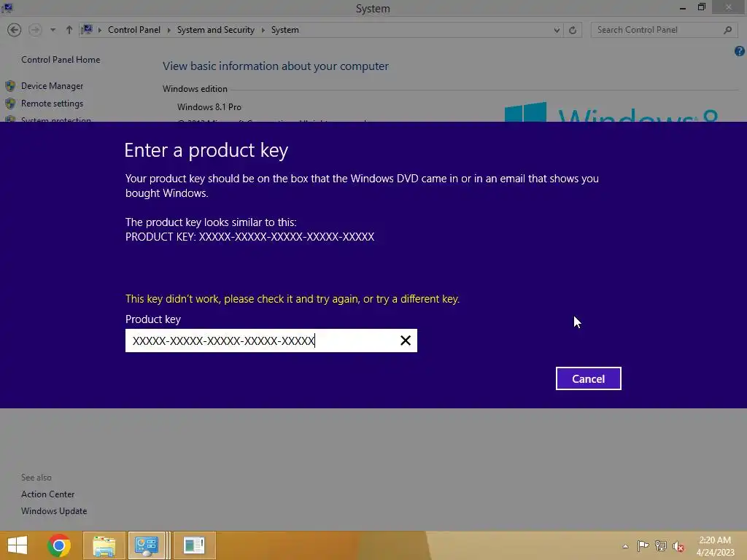
Task: Select System and Security breadcrumb
Action: [x=215, y=30]
